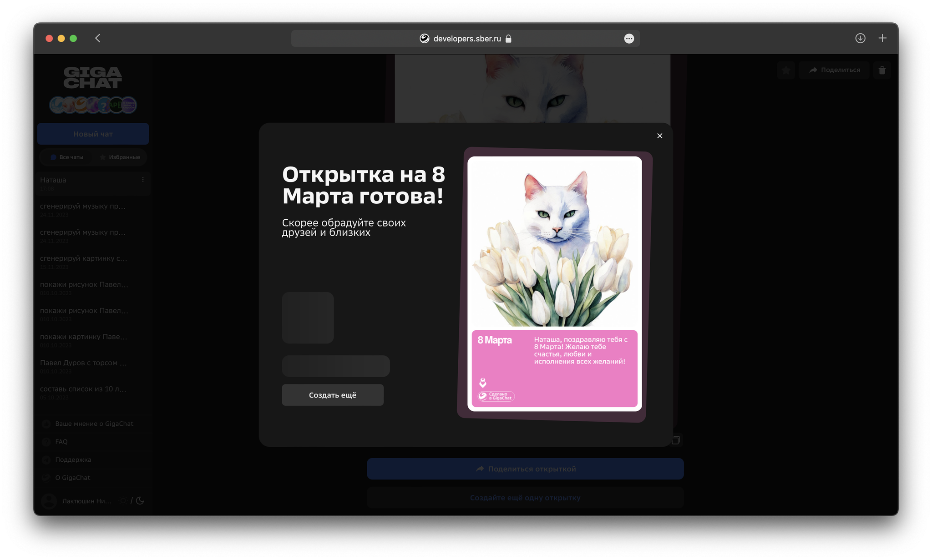Open the generated 8 Марта postcard preview
Screen dimensions: 932x560
554,284
